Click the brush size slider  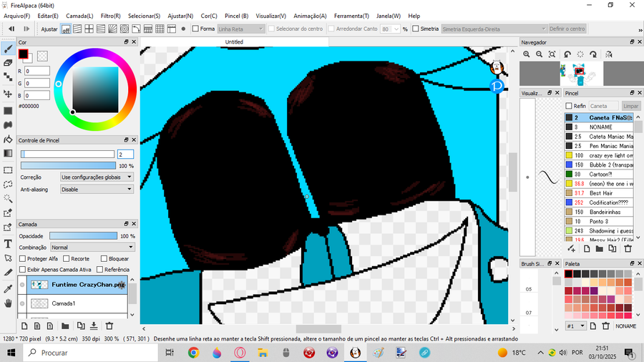coord(68,155)
